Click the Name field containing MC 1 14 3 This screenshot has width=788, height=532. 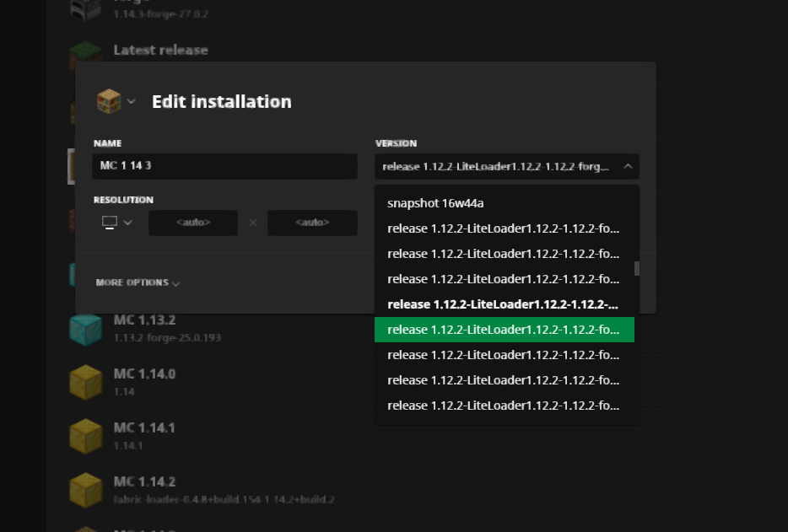click(x=224, y=166)
